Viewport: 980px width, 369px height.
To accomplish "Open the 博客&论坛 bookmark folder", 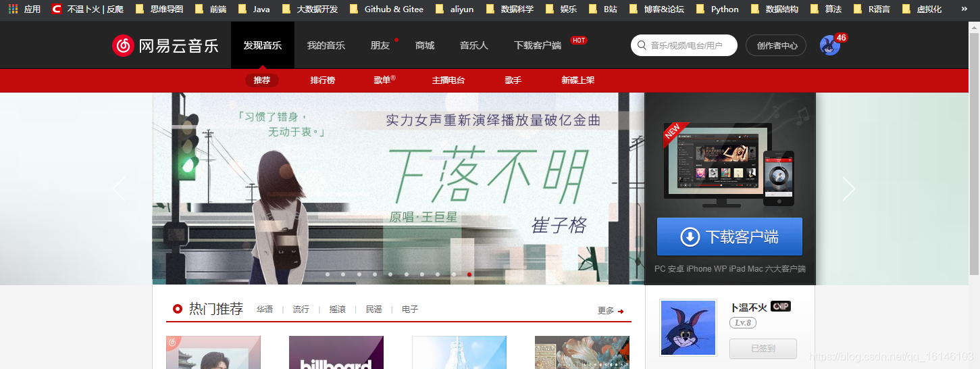I will tap(656, 9).
